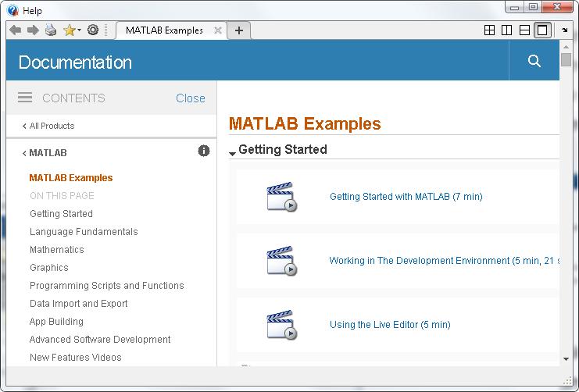Image resolution: width=579 pixels, height=392 pixels.
Task: Print the page with the printer icon
Action: click(x=51, y=30)
